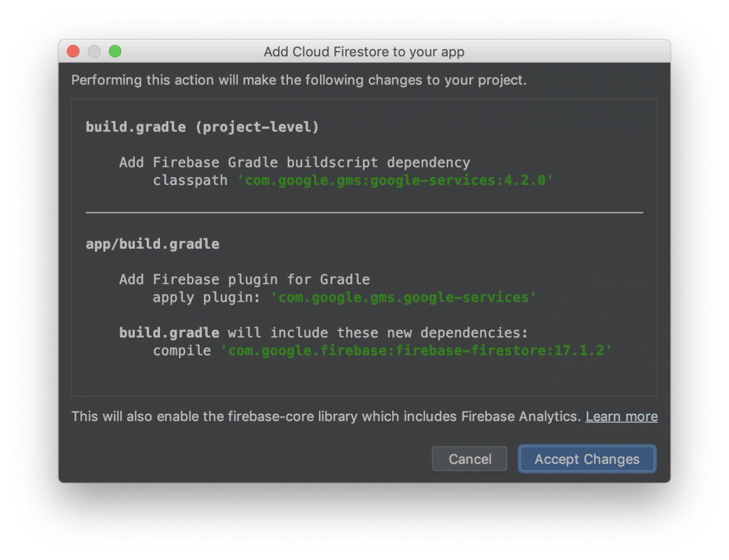
Task: Click the compile dependency keyword
Action: [182, 351]
